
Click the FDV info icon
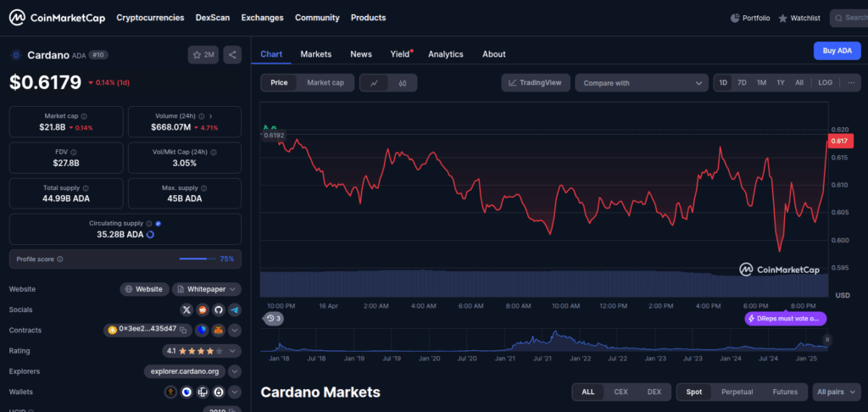pos(74,152)
